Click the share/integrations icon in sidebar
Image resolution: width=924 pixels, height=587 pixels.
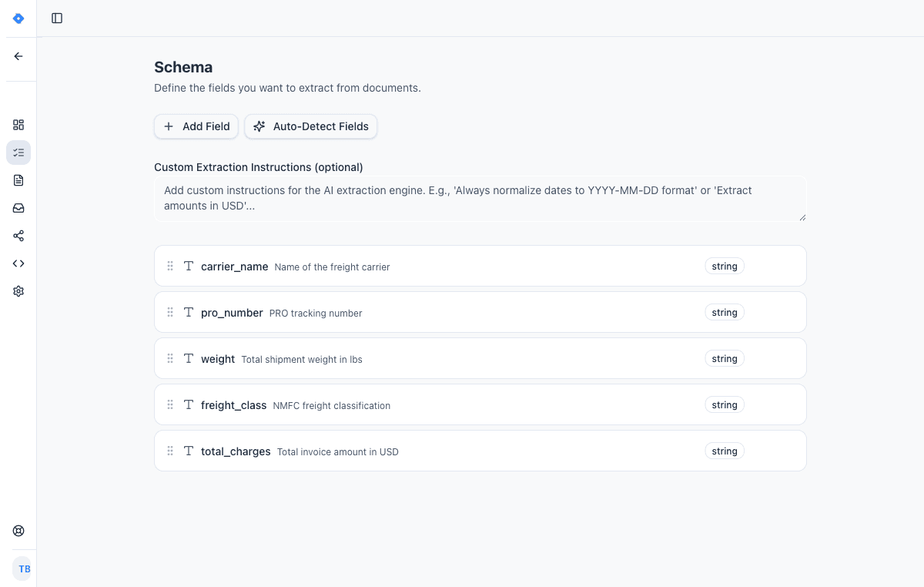18,236
